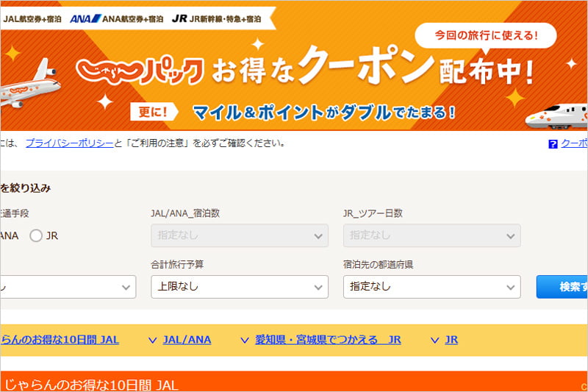The height and width of the screenshot is (392, 588).
Task: Click the chevron icon before 愛知県・宮城県でつかえる JR
Action: [245, 340]
